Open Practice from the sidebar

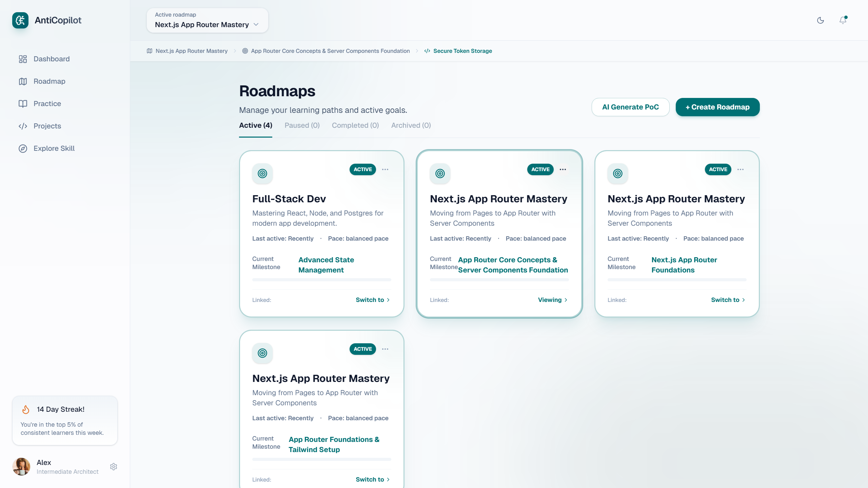pyautogui.click(x=65, y=104)
